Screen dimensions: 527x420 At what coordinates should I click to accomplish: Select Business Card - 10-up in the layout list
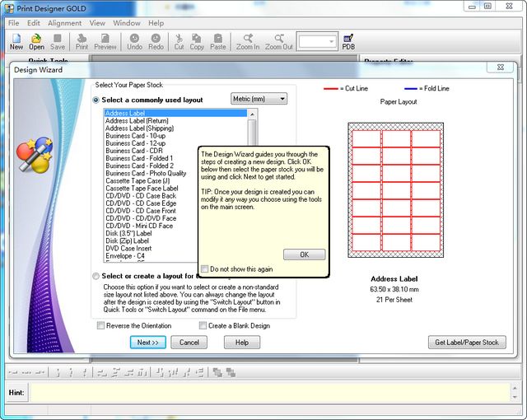tap(135, 136)
